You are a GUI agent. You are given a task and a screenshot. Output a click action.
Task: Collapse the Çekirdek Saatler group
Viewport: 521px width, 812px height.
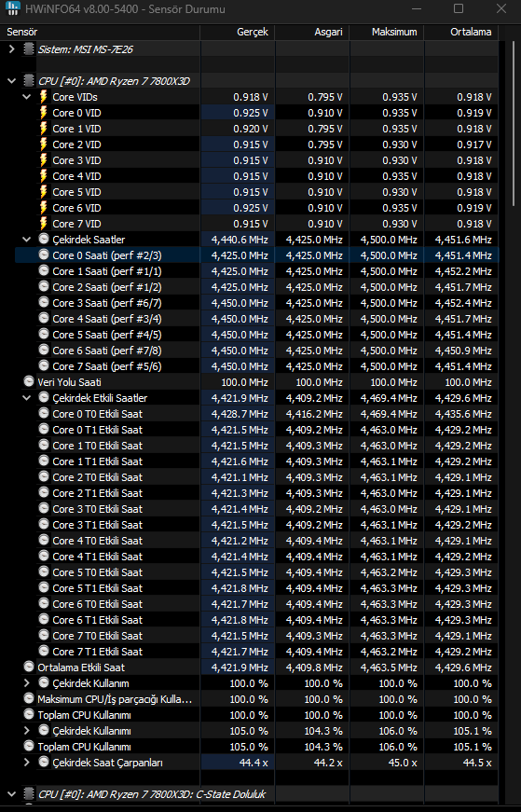[27, 240]
